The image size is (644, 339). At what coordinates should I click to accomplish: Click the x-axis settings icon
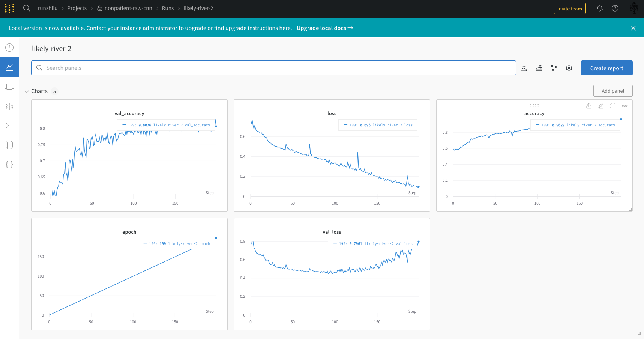[524, 68]
